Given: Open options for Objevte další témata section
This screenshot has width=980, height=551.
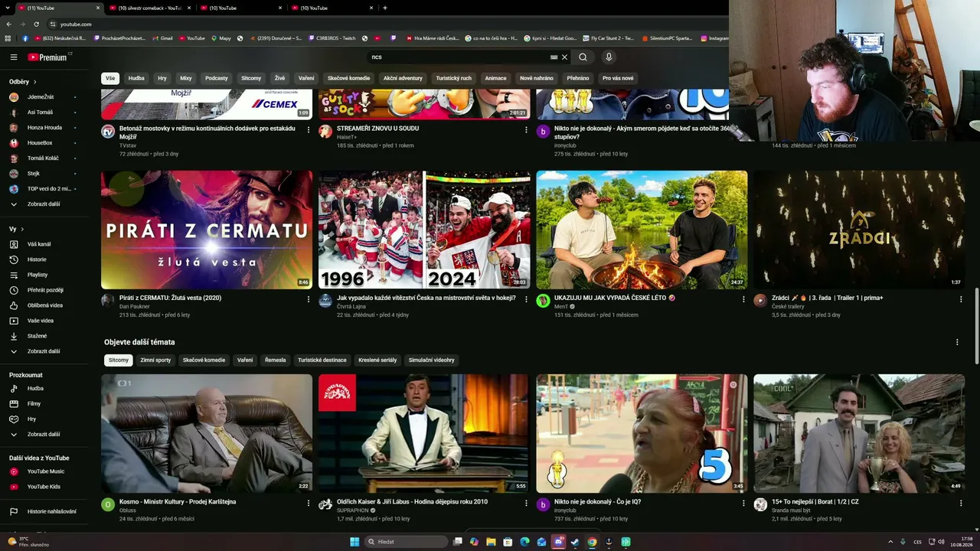Looking at the screenshot, I should point(957,342).
